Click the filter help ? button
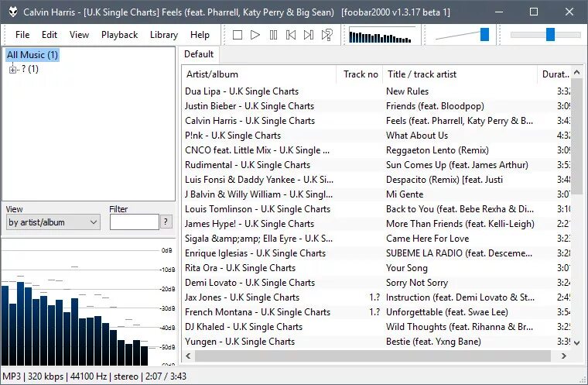Viewport: 588px width, 385px height. (166, 222)
